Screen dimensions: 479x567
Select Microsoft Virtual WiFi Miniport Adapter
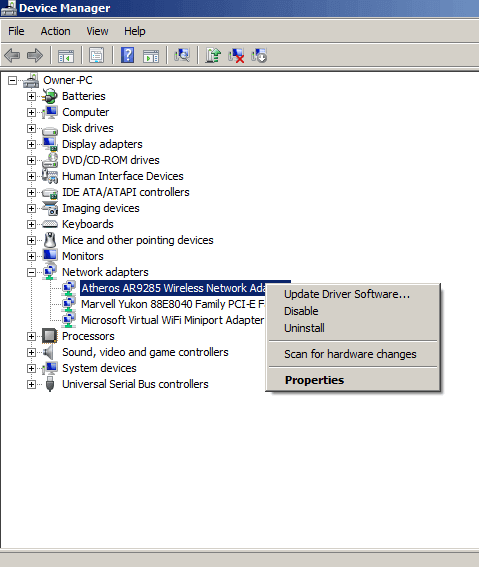click(172, 320)
